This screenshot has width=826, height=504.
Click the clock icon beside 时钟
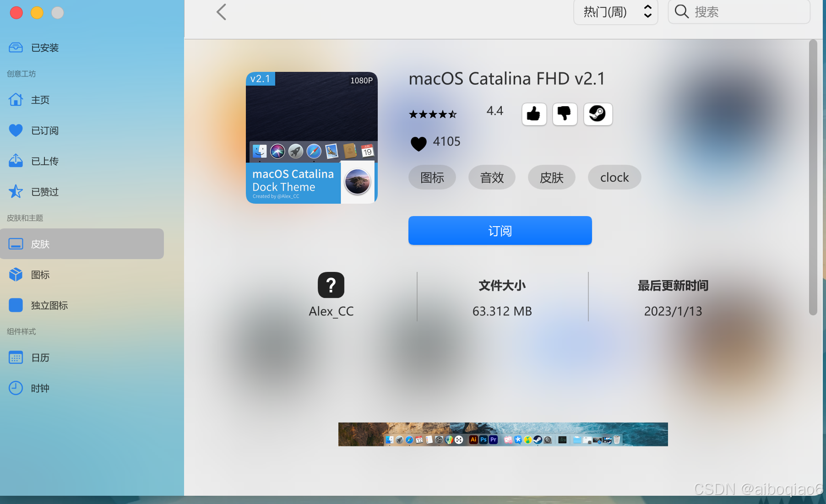tap(16, 388)
